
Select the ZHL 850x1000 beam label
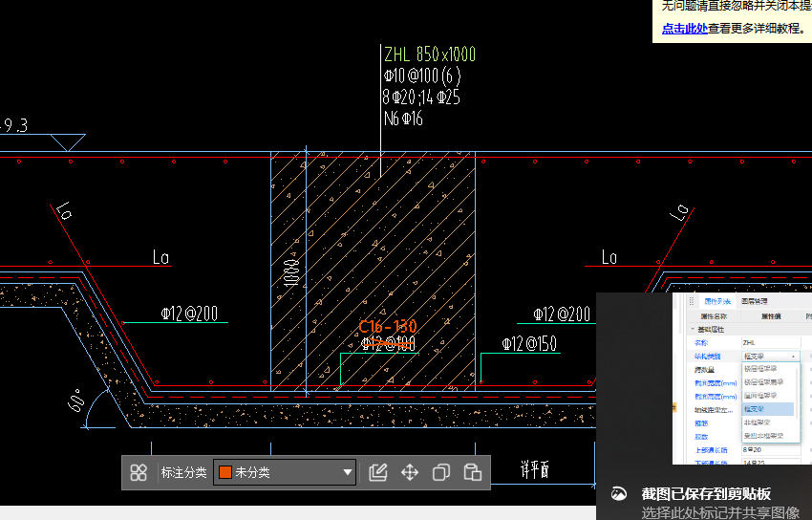pyautogui.click(x=430, y=54)
